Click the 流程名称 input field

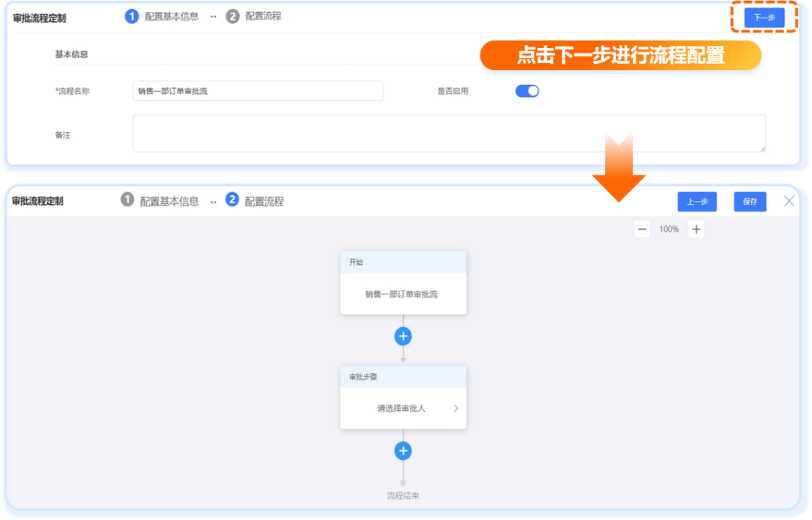pos(258,90)
